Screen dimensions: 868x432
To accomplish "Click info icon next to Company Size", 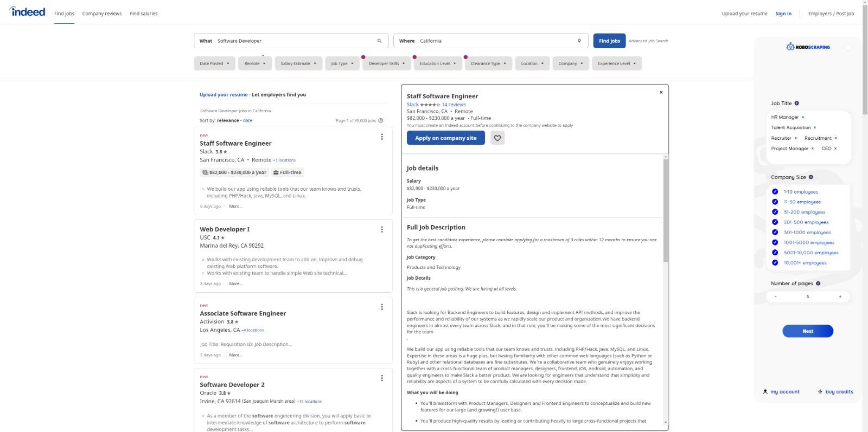I will coord(811,177).
